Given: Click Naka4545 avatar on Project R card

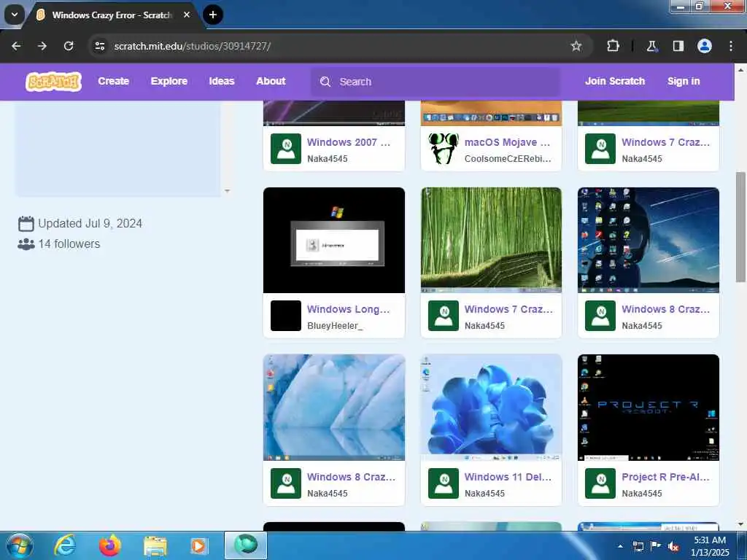Looking at the screenshot, I should tap(600, 483).
